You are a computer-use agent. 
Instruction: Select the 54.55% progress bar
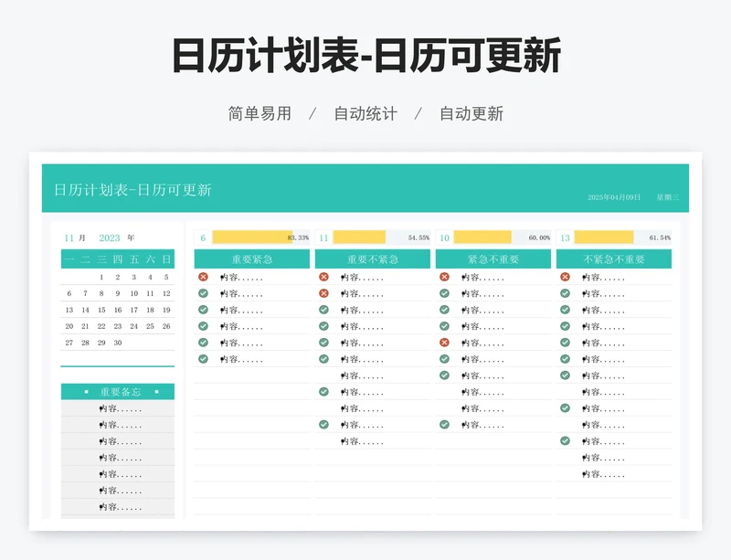pos(381,238)
